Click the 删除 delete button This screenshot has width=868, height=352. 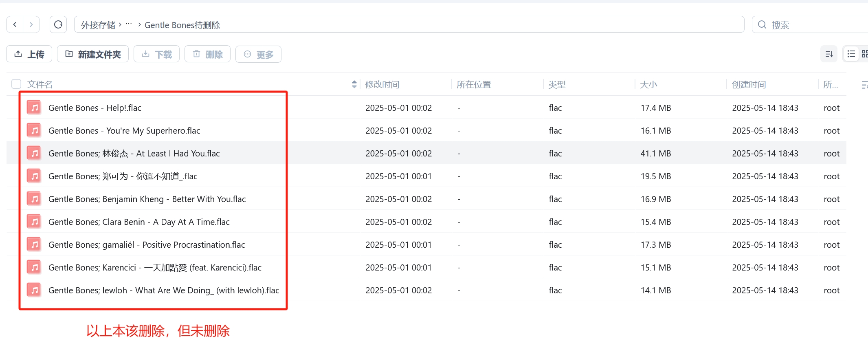coord(208,54)
